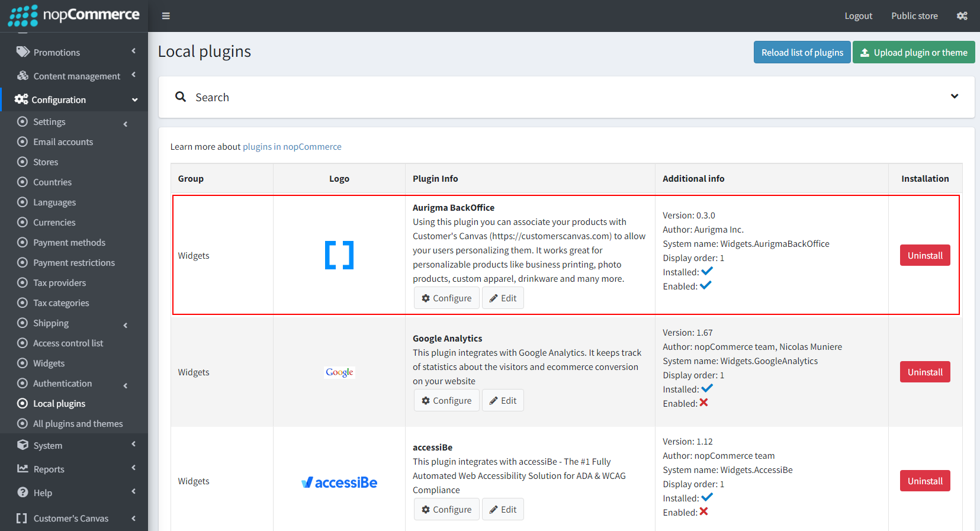Screen dimensions: 980x531
Task: Uninstall the accessiBe plugin
Action: (925, 481)
